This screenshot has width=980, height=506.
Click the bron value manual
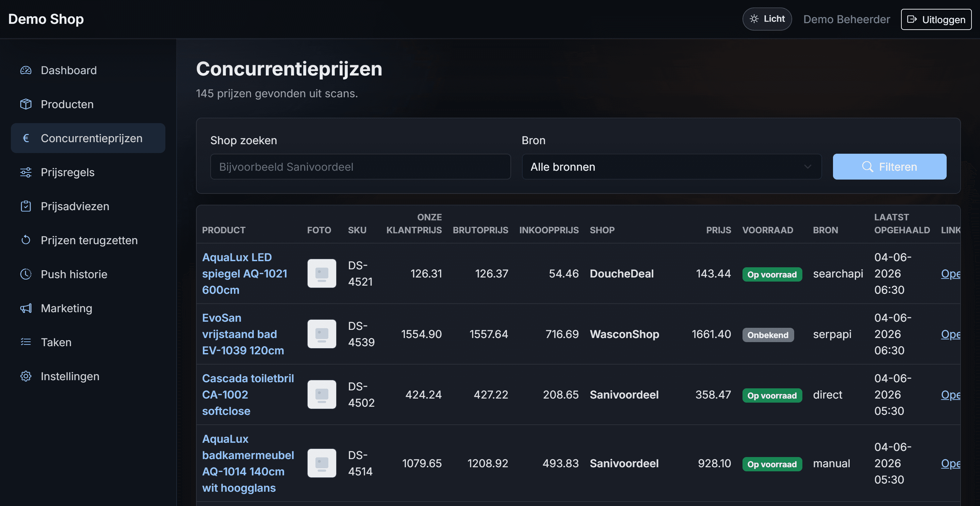pos(831,463)
